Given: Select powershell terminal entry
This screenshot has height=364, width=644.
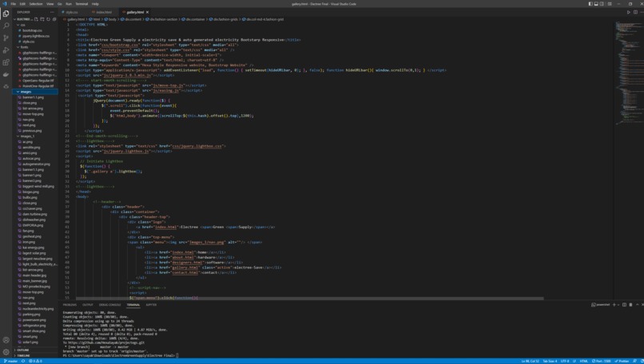Looking at the screenshot, I should click(x=601, y=305).
